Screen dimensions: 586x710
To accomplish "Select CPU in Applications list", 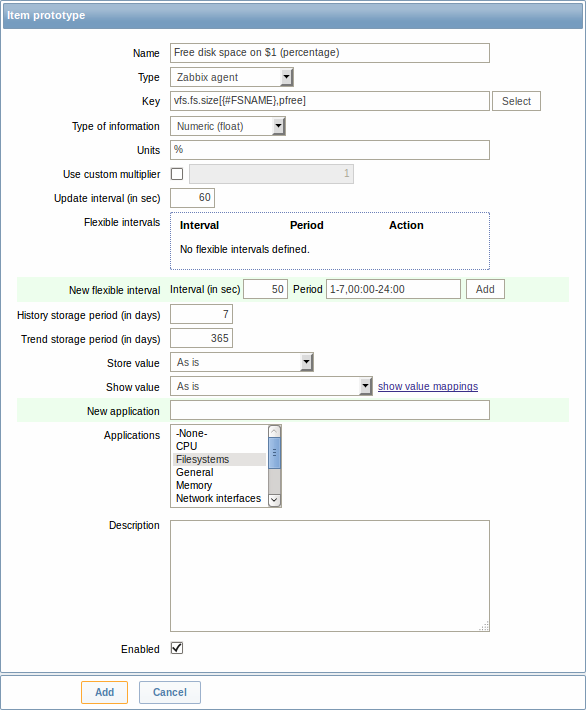I will (x=219, y=446).
